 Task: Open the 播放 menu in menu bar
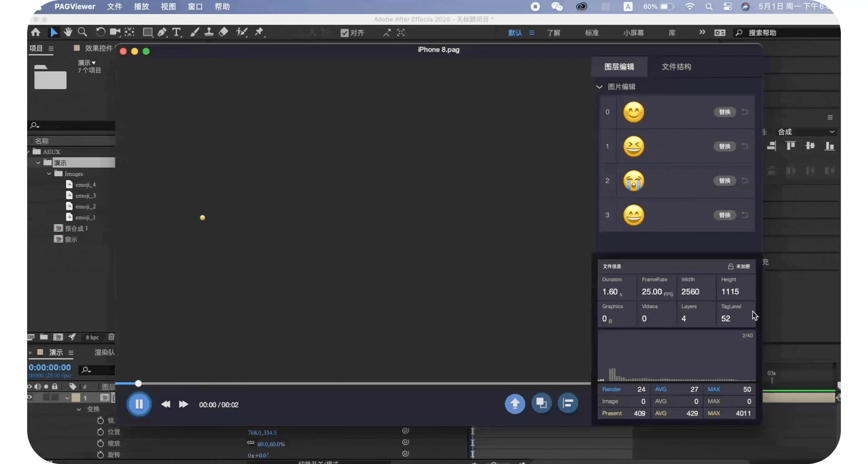click(x=141, y=7)
